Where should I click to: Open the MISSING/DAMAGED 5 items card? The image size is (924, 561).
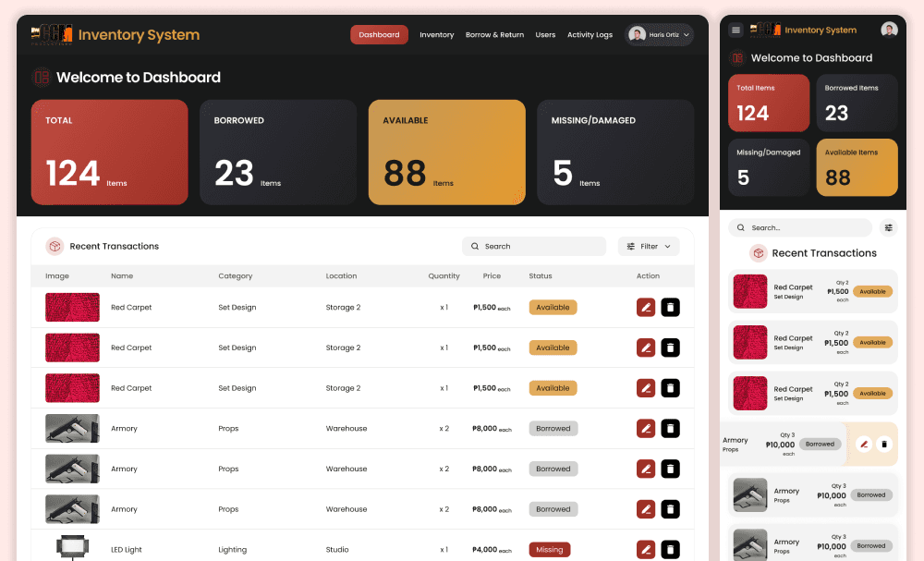pyautogui.click(x=615, y=152)
